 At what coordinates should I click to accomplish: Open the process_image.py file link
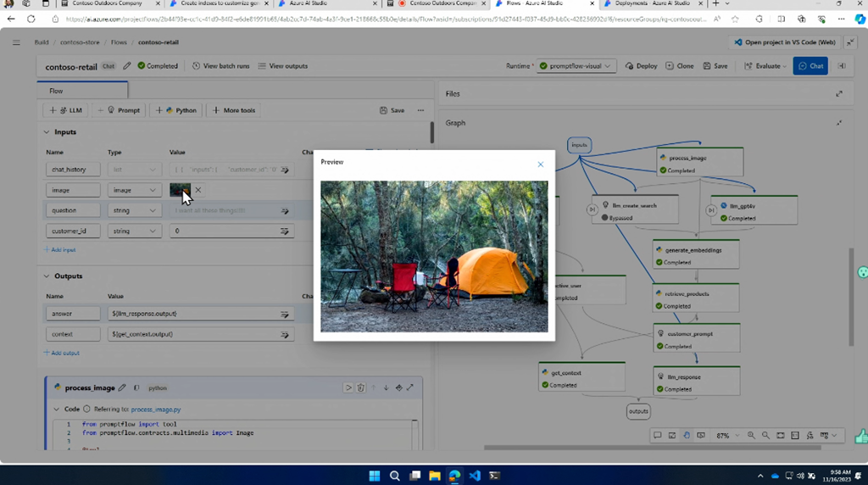155,410
